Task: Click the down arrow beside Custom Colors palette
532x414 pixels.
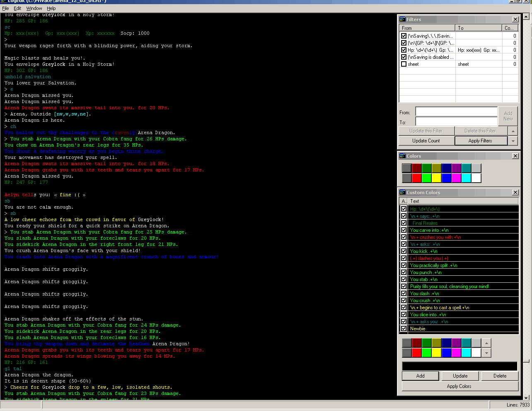Action: [x=487, y=353]
